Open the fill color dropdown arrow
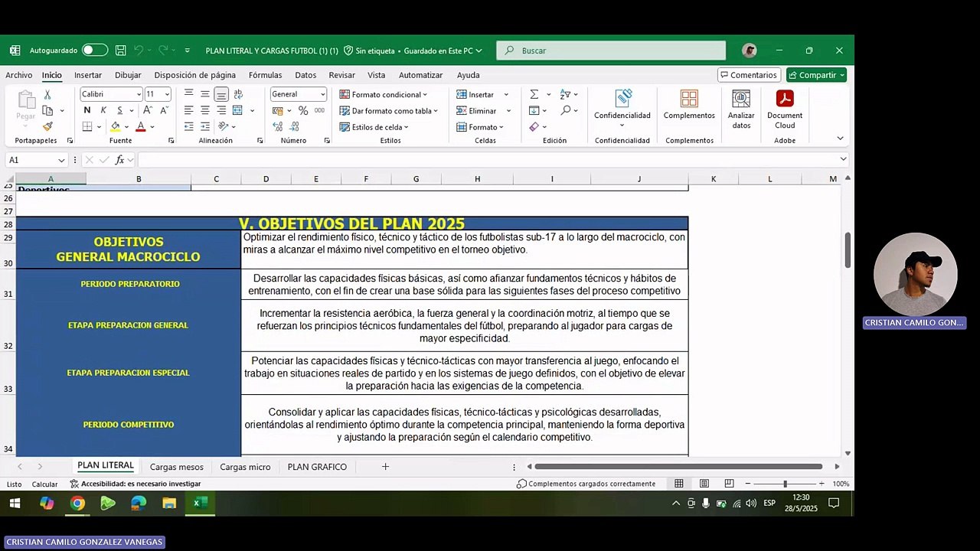Screen dimensions: 980x551 tap(126, 127)
